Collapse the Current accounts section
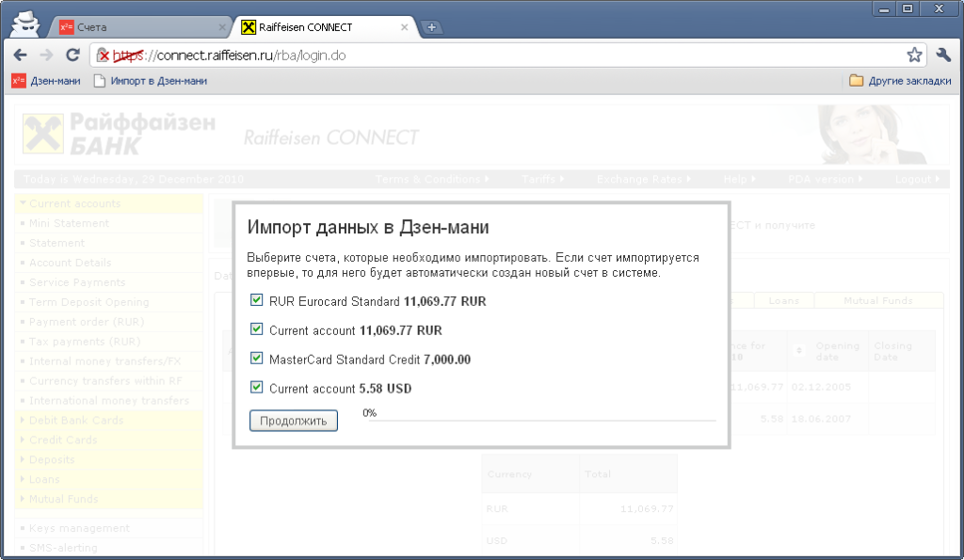 point(23,203)
